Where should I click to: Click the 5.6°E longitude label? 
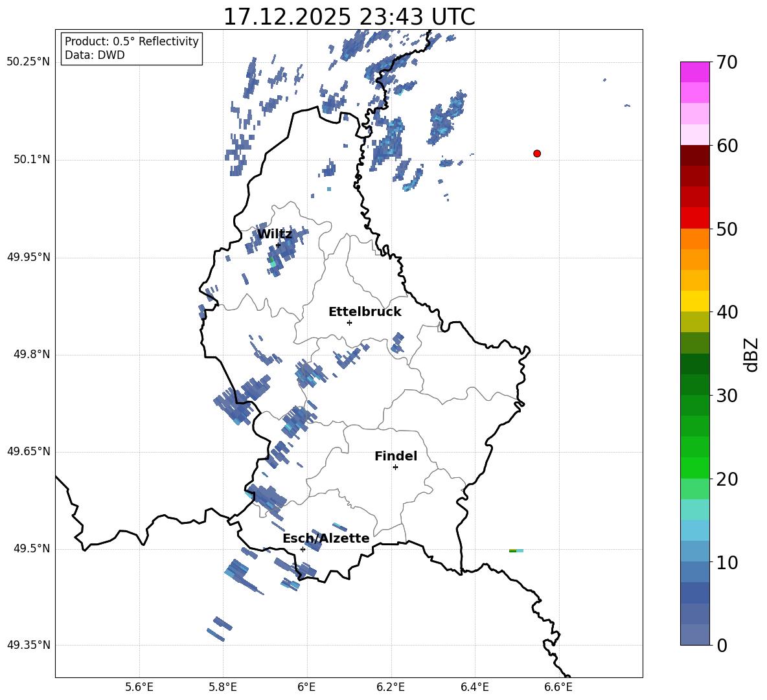point(139,687)
